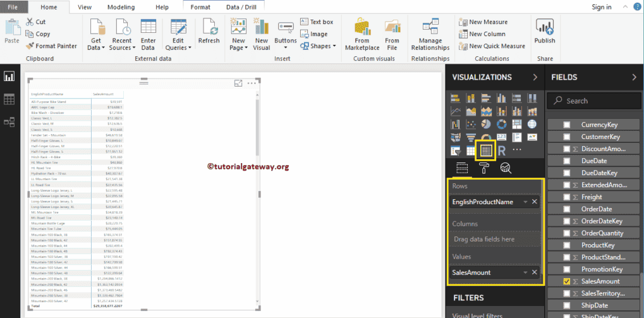644x318 pixels.
Task: Choose the Table visualization icon
Action: (x=471, y=151)
